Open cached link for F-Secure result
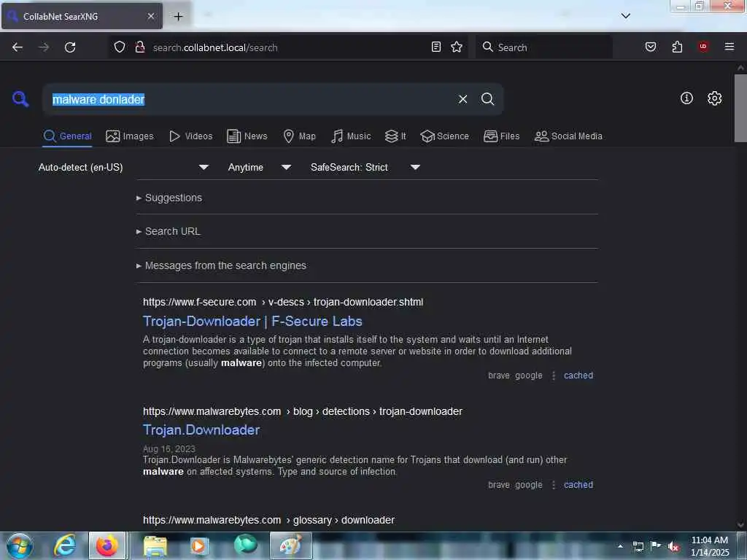The image size is (747, 560). coord(578,376)
